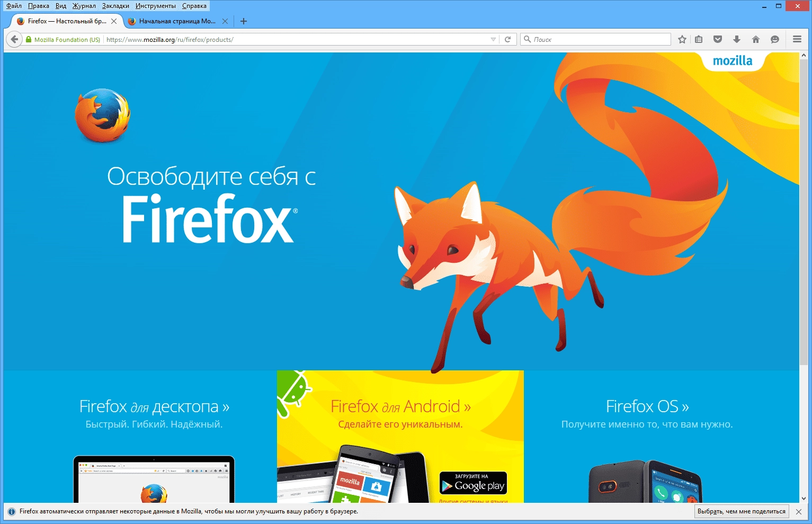Open the Журнал menu
This screenshot has height=524, width=812.
(84, 6)
